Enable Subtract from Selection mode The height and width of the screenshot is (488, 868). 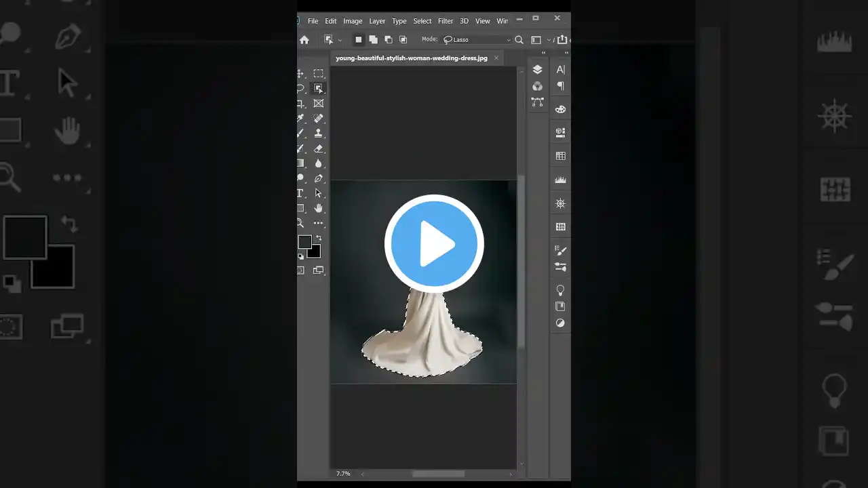click(389, 39)
